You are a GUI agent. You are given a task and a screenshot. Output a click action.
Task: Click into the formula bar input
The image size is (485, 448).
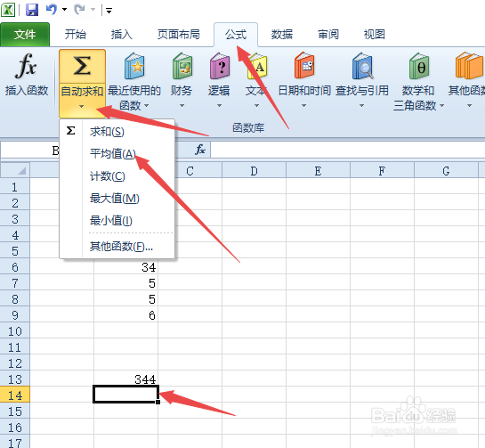(x=348, y=151)
